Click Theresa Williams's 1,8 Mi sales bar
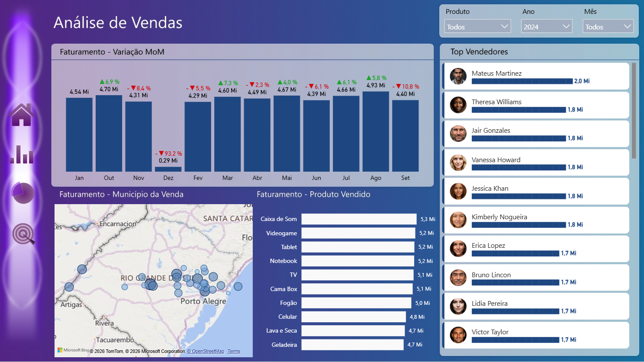Screen dimensions: 644x362 (519, 110)
